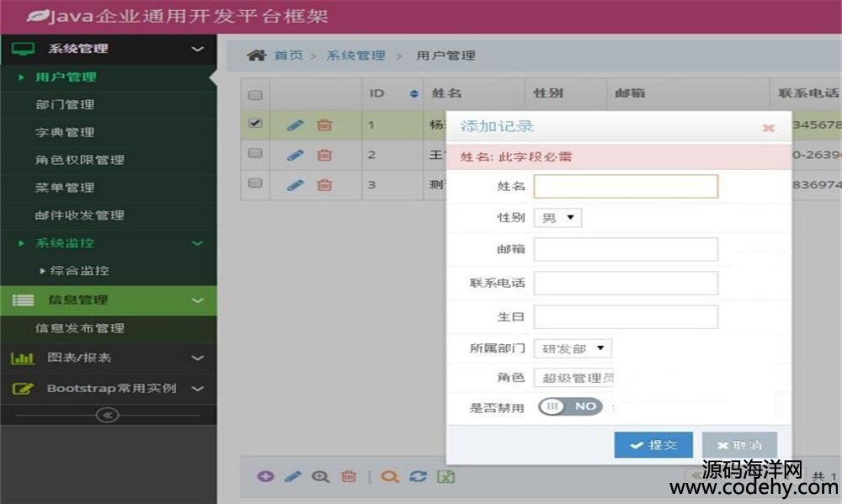Viewport: 842px width, 504px height.
Task: Click the 提交 submit button
Action: [x=653, y=445]
